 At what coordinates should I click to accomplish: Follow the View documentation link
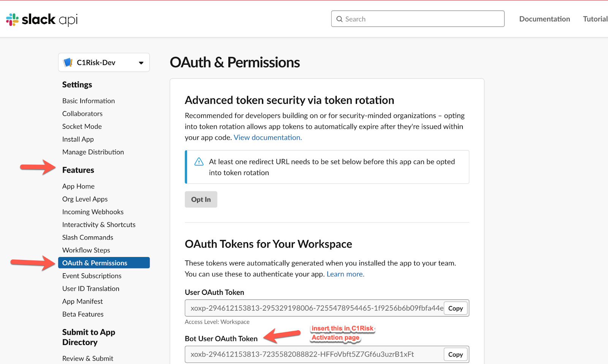coord(268,137)
